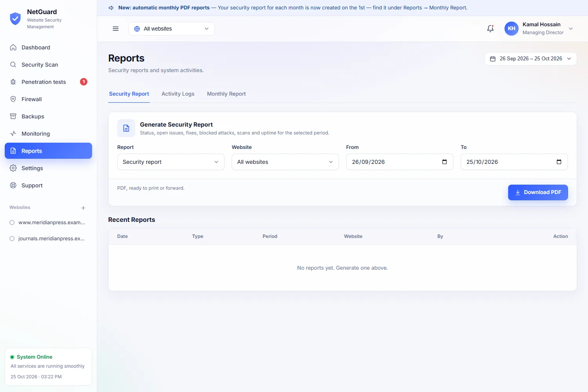This screenshot has width=588, height=392.
Task: Click the Penetration tests bug icon
Action: click(x=13, y=82)
